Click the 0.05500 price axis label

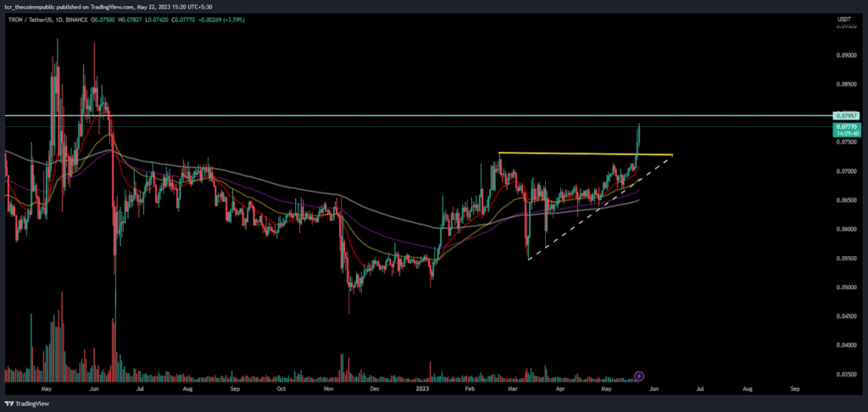point(845,258)
